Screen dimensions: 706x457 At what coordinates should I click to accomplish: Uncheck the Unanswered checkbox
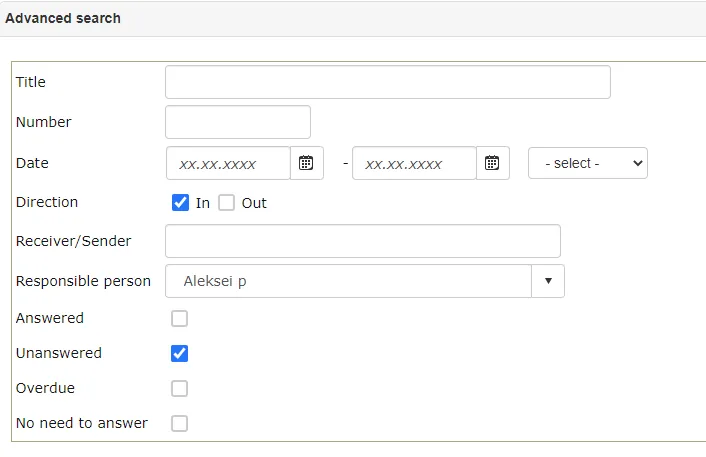179,353
